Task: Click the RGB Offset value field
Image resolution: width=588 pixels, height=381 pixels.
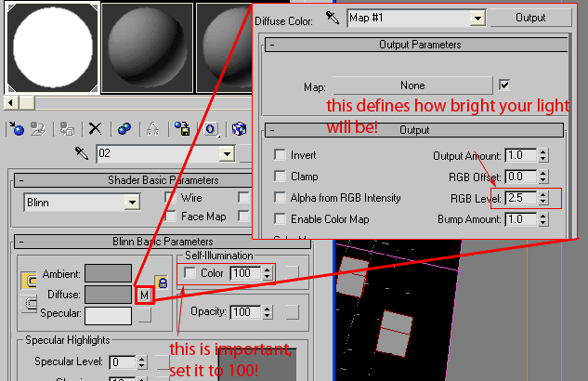Action: tap(521, 177)
